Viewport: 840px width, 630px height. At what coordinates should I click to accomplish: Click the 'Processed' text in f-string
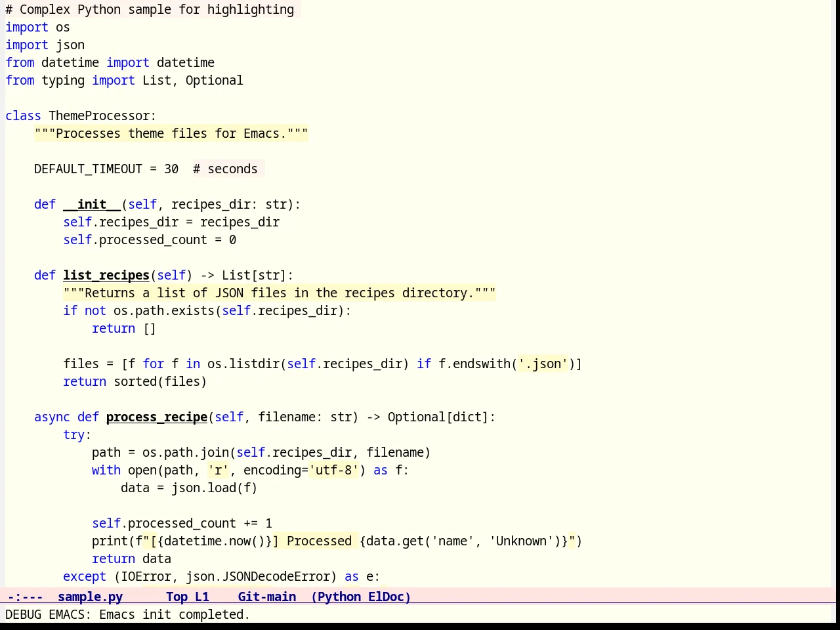[319, 541]
